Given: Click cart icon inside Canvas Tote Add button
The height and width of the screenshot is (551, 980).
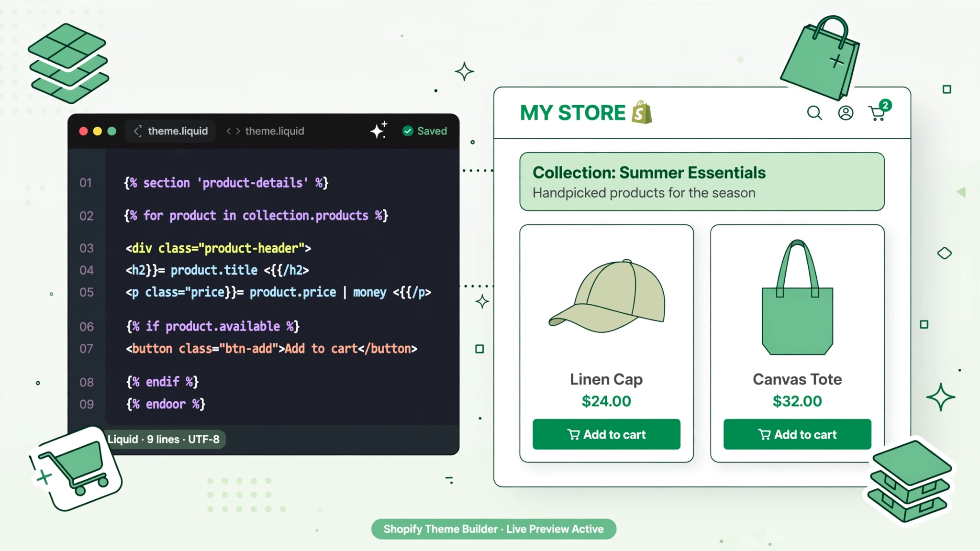Looking at the screenshot, I should (x=764, y=434).
